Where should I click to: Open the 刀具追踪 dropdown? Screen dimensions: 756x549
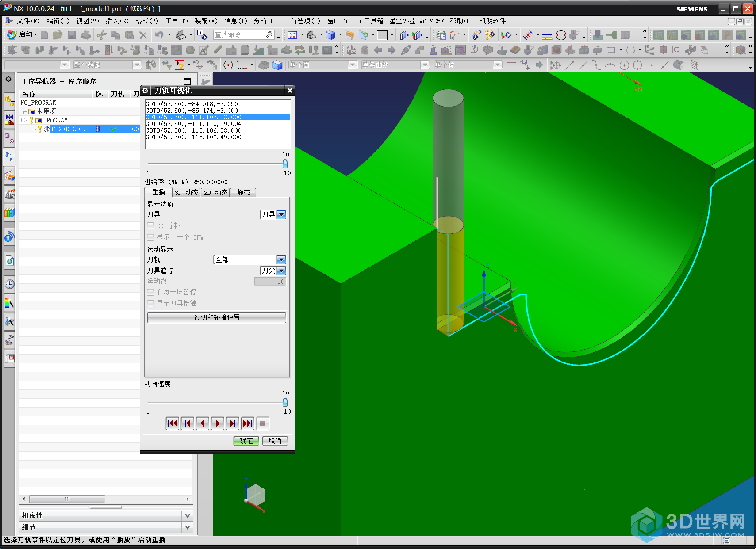coord(281,271)
